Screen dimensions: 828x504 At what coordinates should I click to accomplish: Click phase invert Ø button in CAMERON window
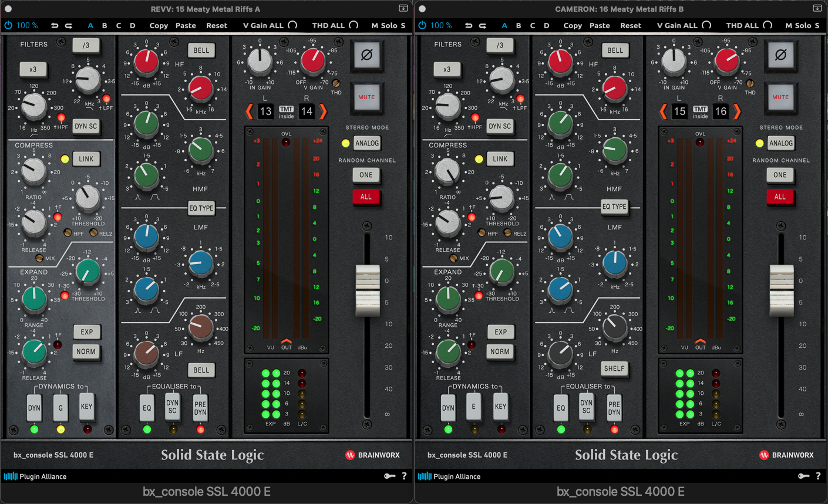click(x=780, y=55)
